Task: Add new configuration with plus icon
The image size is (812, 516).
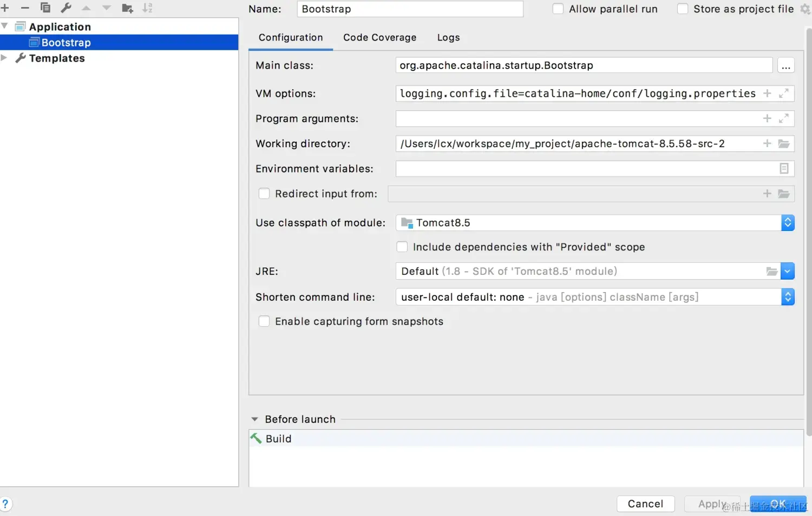Action: (x=5, y=8)
